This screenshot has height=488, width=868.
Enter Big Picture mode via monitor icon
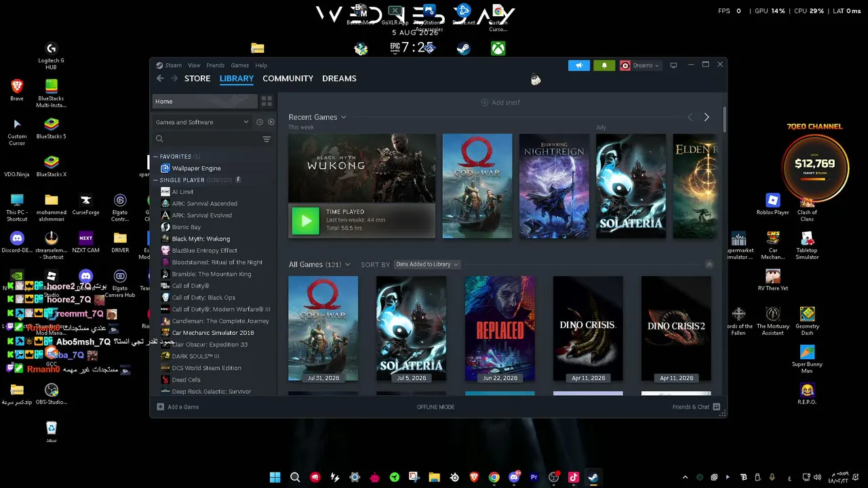673,65
